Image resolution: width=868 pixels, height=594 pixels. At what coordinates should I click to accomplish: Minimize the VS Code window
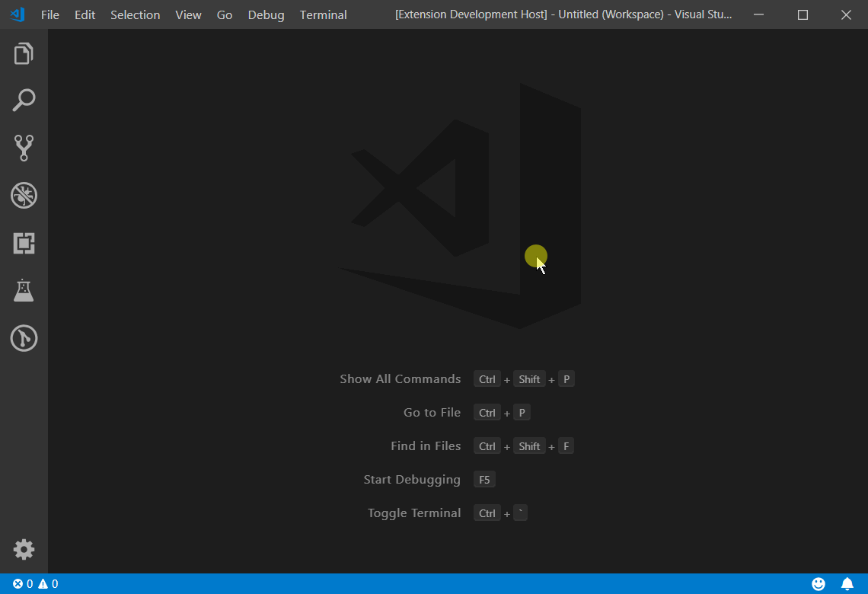(759, 15)
